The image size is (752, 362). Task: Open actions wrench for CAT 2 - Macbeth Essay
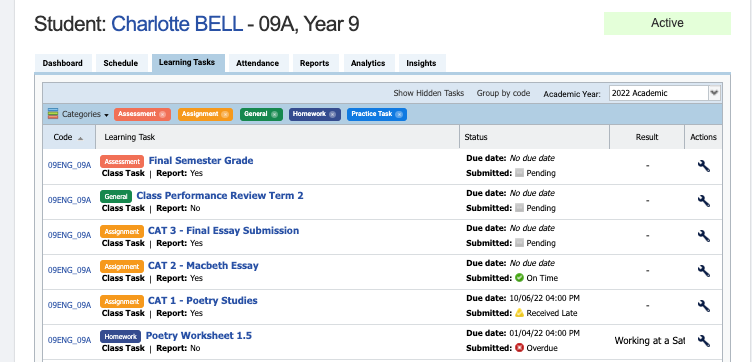[704, 271]
